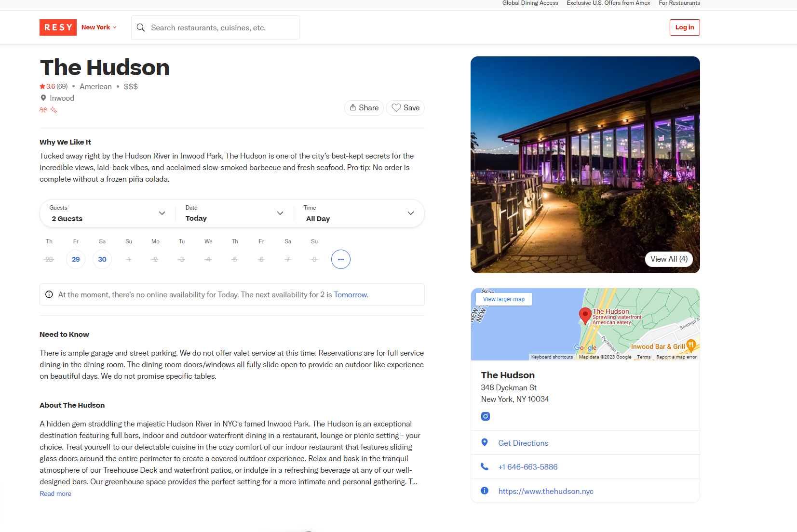The image size is (797, 532).
Task: Click the disabled Wednesday 4 date
Action: point(208,259)
